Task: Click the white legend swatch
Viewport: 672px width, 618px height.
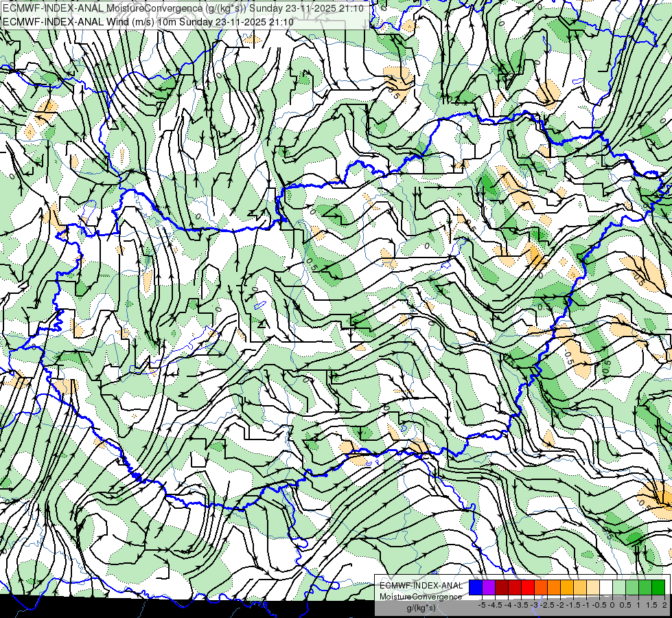Action: pos(606,588)
